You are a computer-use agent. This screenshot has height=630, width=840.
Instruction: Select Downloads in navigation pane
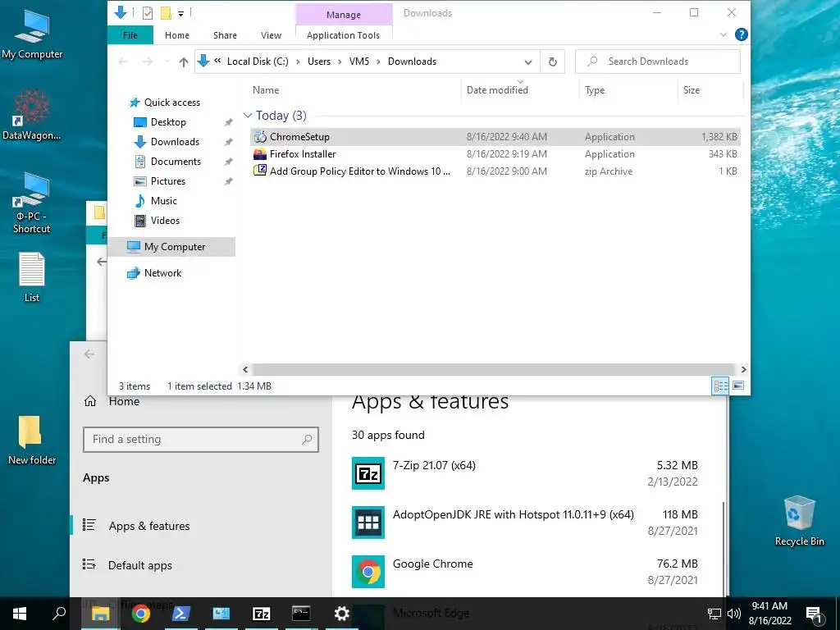[x=176, y=142]
